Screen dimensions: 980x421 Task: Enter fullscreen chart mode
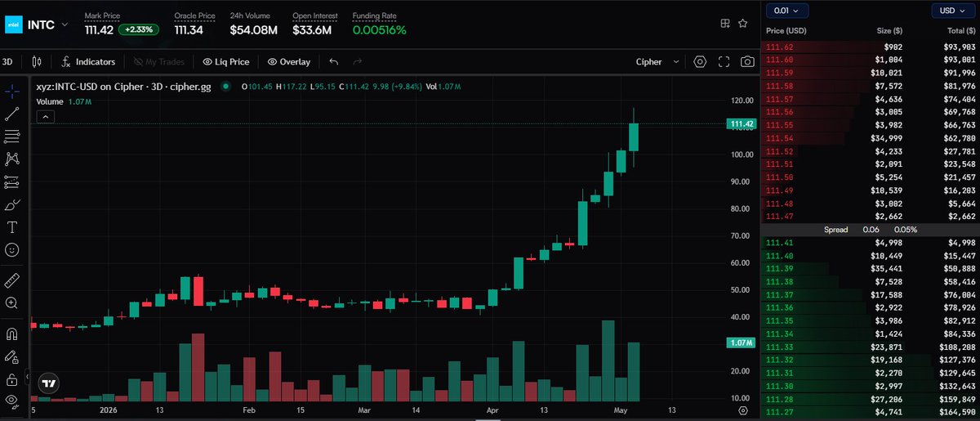724,61
